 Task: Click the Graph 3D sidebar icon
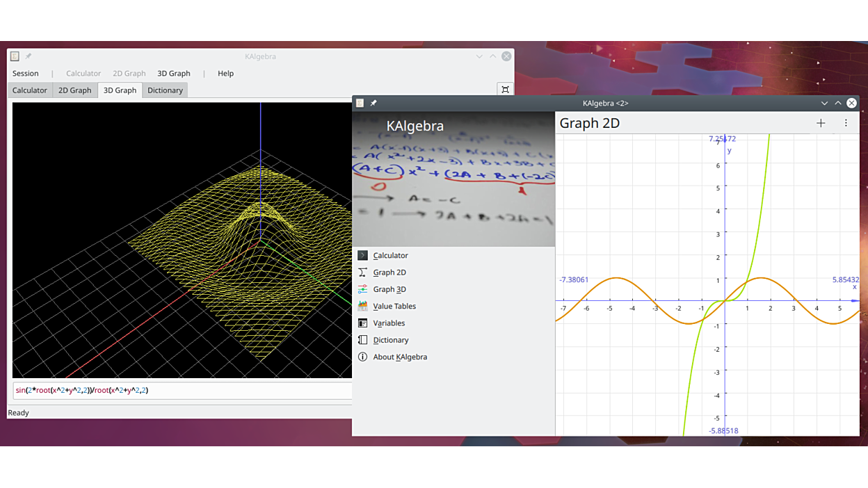coord(362,289)
